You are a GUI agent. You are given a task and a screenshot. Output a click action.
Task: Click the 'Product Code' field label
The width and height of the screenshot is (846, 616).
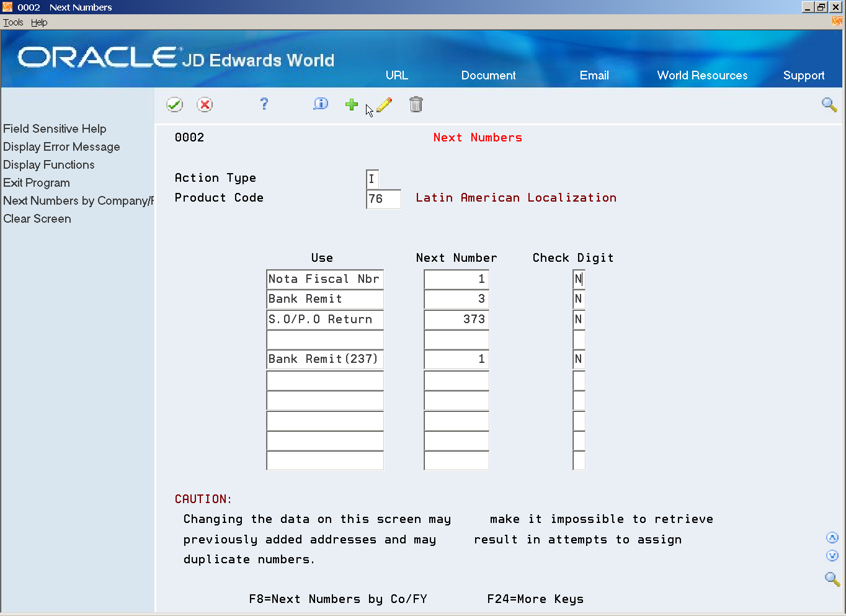(219, 198)
